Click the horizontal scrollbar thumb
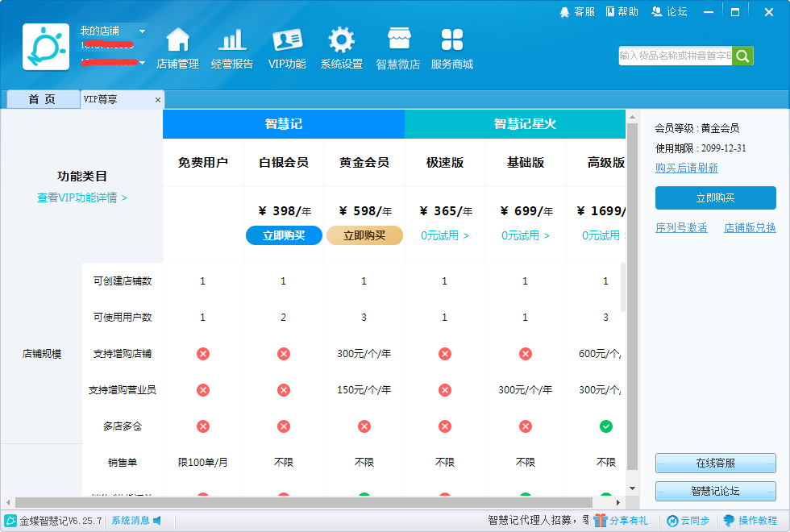The height and width of the screenshot is (532, 790). (x=304, y=502)
